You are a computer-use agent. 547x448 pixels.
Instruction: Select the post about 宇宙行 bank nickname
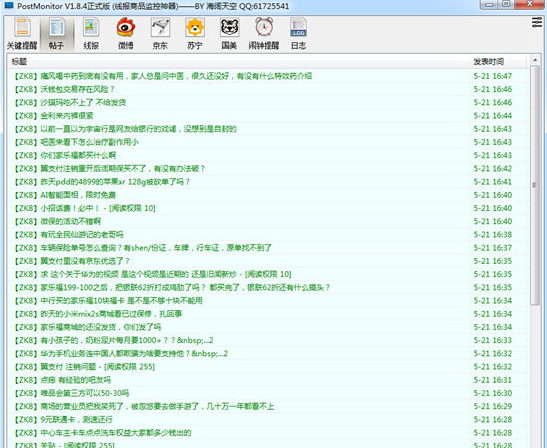[125, 129]
